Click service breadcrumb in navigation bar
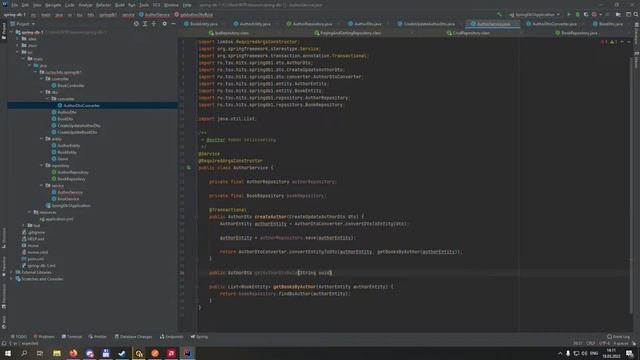Viewport: 640px width, 360px height. (128, 15)
